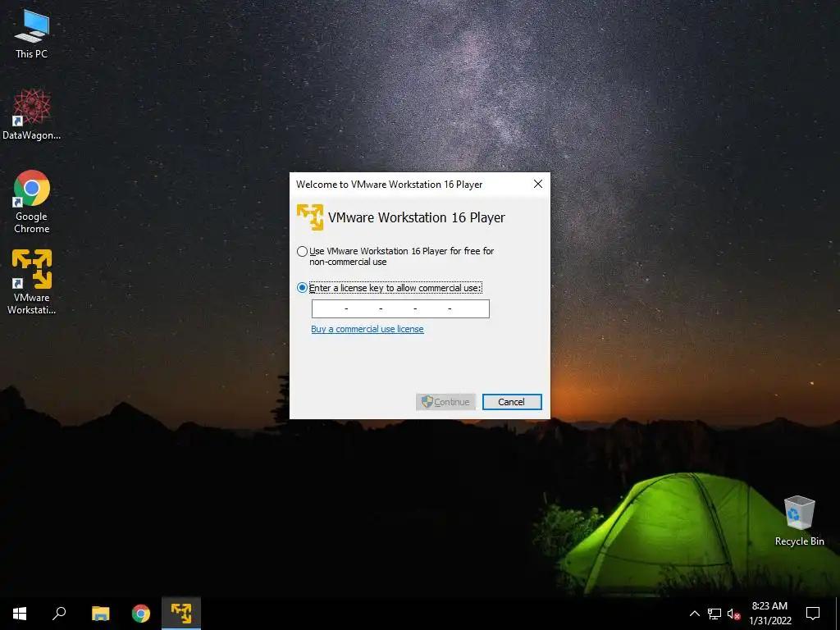Open the Buy a commercial use license link
The image size is (840, 630).
(x=367, y=329)
